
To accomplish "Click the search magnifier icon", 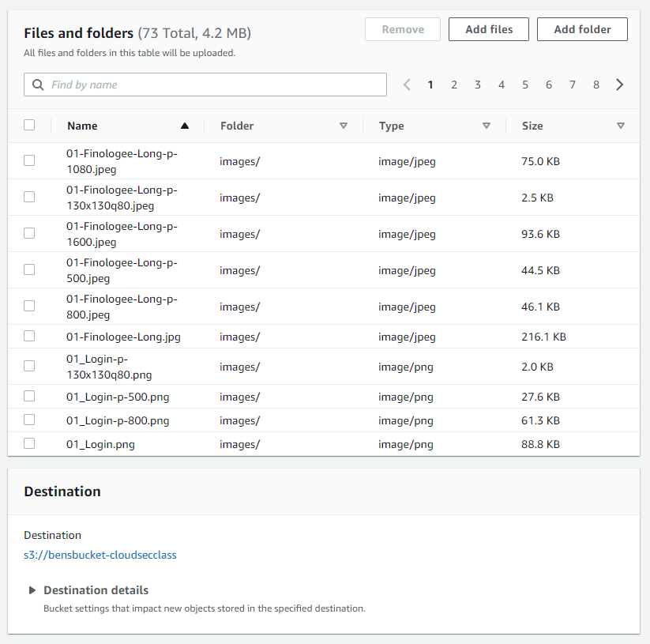I will (38, 85).
